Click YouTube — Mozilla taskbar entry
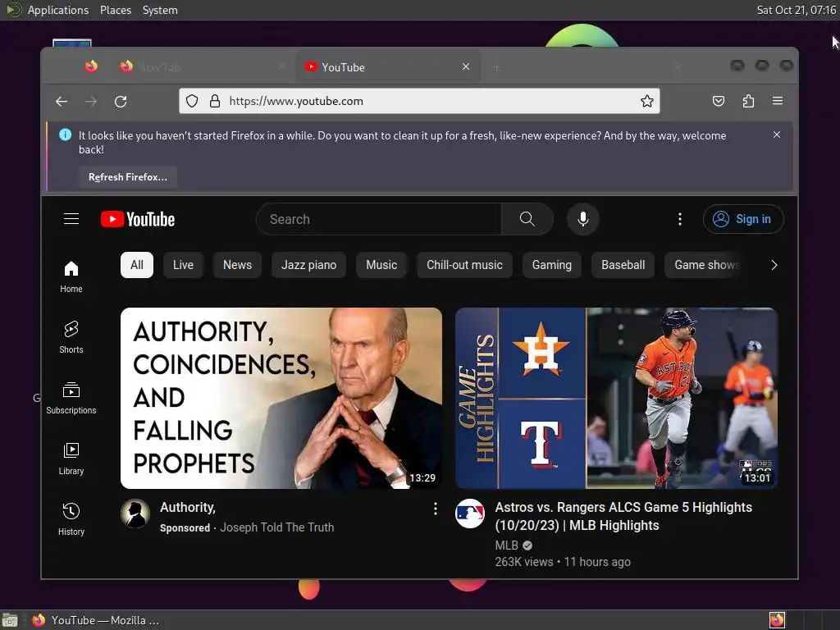The height and width of the screenshot is (630, 840). pyautogui.click(x=95, y=620)
